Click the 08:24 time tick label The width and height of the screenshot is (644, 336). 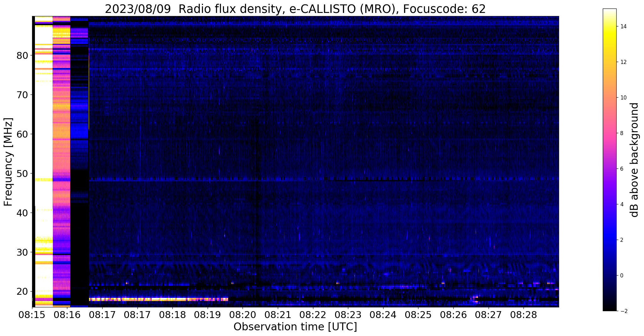point(383,314)
